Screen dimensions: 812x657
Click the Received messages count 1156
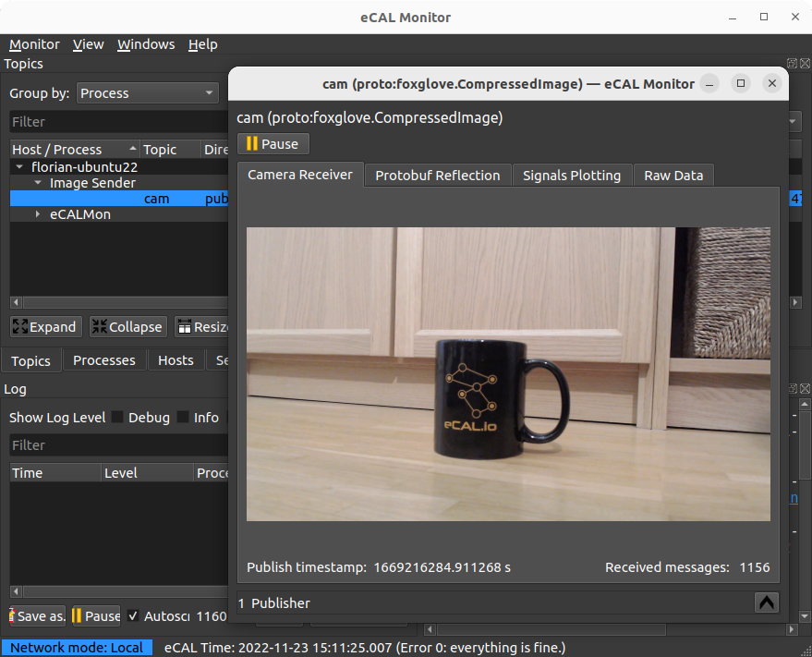755,567
